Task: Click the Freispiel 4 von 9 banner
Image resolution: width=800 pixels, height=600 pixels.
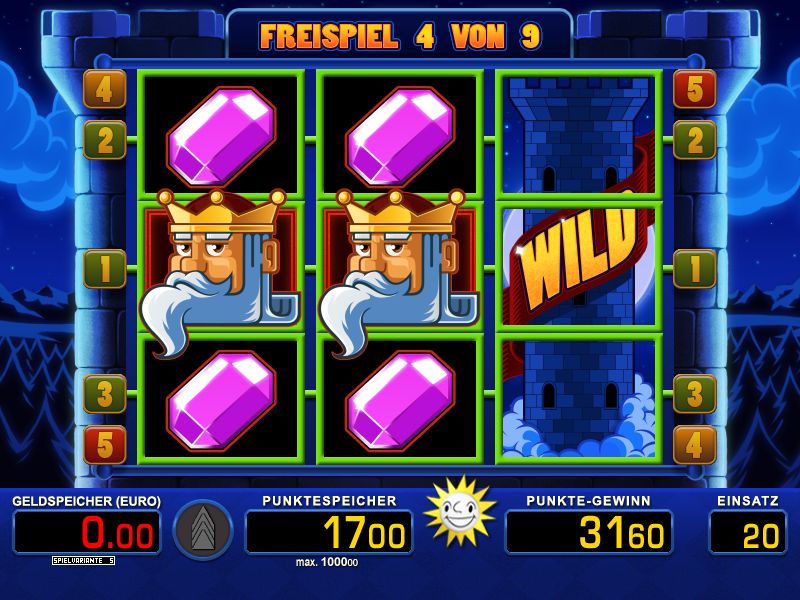Action: (399, 36)
